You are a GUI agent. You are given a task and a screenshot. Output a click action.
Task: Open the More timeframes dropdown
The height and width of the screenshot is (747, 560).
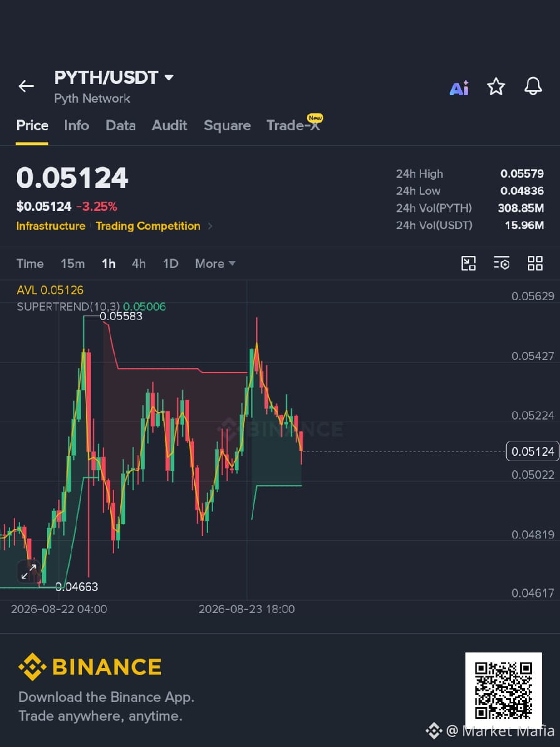(x=215, y=264)
